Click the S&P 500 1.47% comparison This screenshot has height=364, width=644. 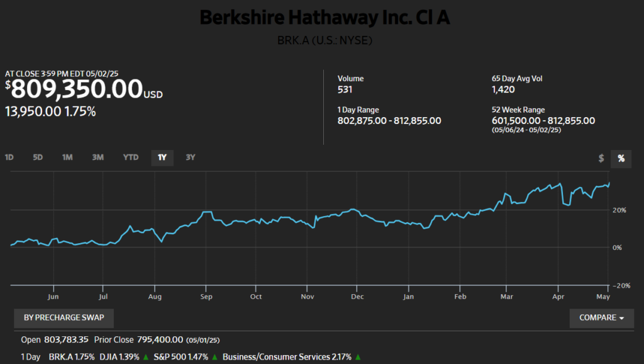[x=180, y=357]
